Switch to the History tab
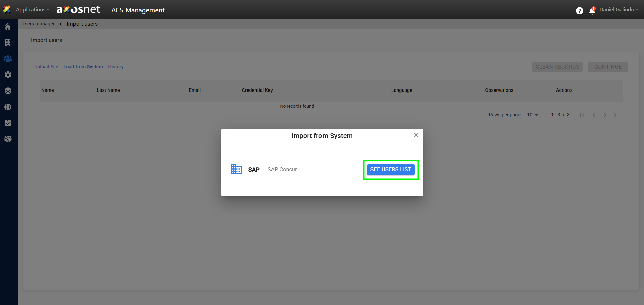 [x=116, y=67]
